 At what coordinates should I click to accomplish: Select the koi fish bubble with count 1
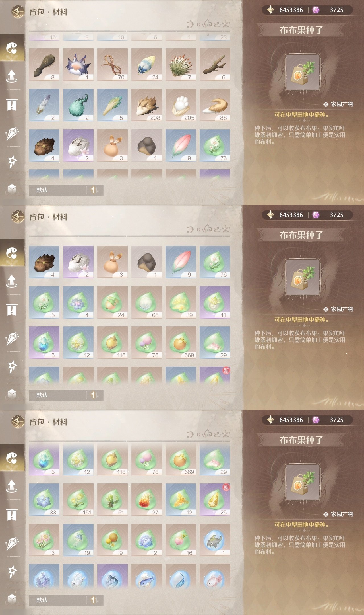point(215,540)
